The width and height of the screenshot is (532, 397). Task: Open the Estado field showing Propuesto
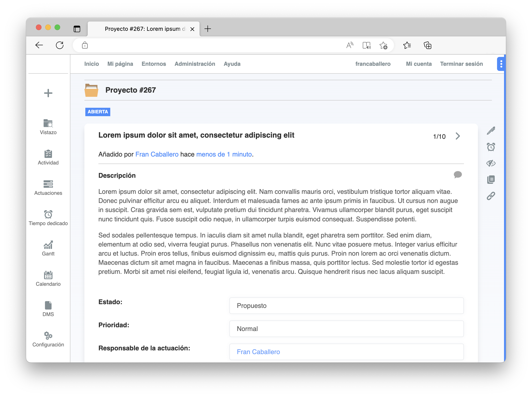346,306
